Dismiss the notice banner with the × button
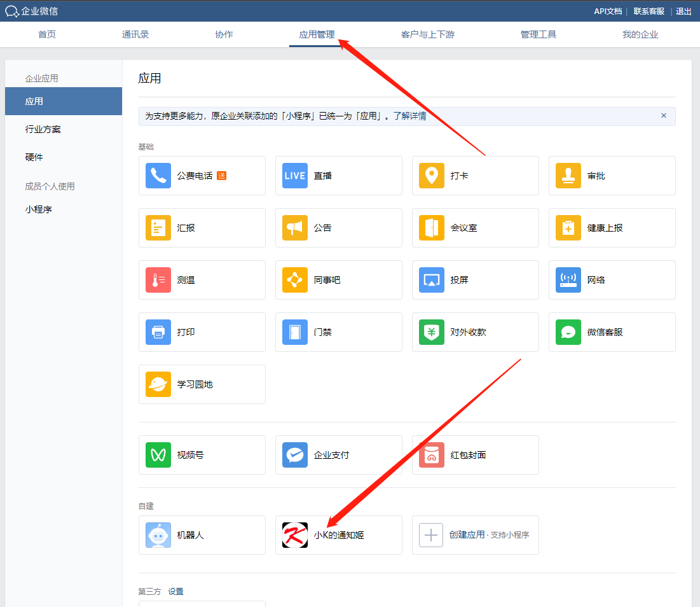Viewport: 700px width, 607px height. point(664,116)
